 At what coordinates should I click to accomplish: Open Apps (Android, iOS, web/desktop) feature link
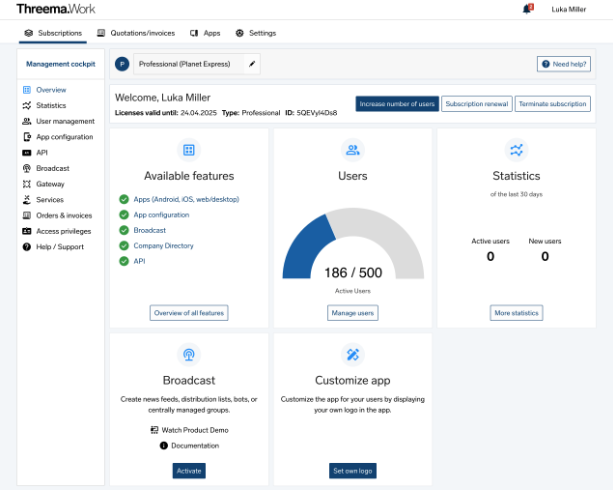pyautogui.click(x=186, y=199)
